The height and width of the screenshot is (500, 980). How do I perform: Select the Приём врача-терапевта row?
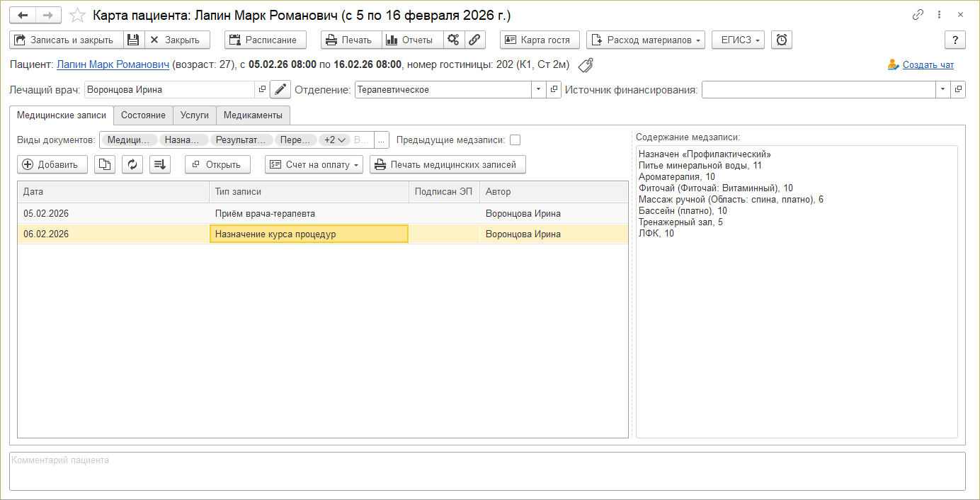click(322, 213)
